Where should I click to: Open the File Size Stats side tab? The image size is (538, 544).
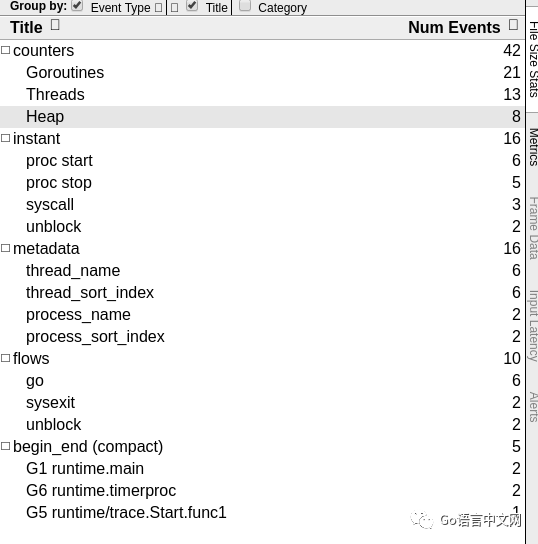tap(532, 59)
